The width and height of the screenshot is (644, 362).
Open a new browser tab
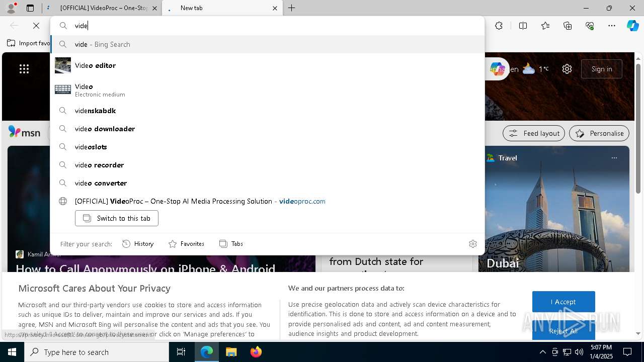tap(292, 8)
